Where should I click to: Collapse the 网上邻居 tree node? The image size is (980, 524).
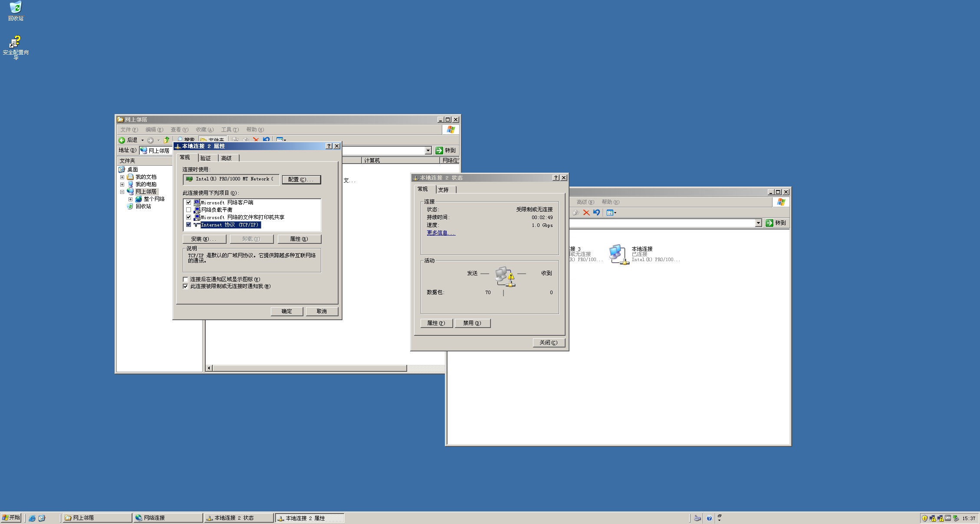click(122, 192)
